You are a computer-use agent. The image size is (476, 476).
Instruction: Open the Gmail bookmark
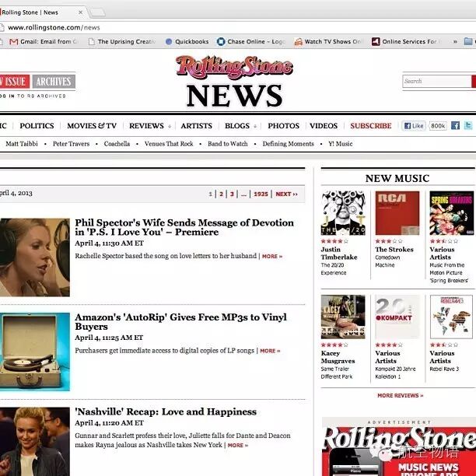44,41
